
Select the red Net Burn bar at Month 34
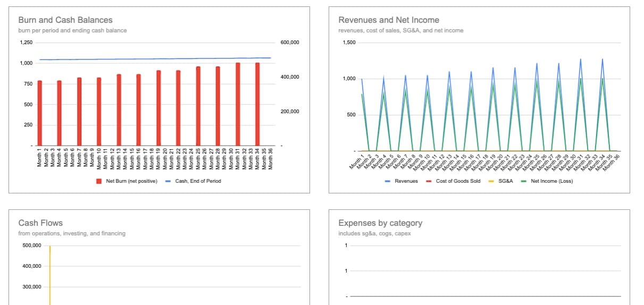click(x=257, y=104)
